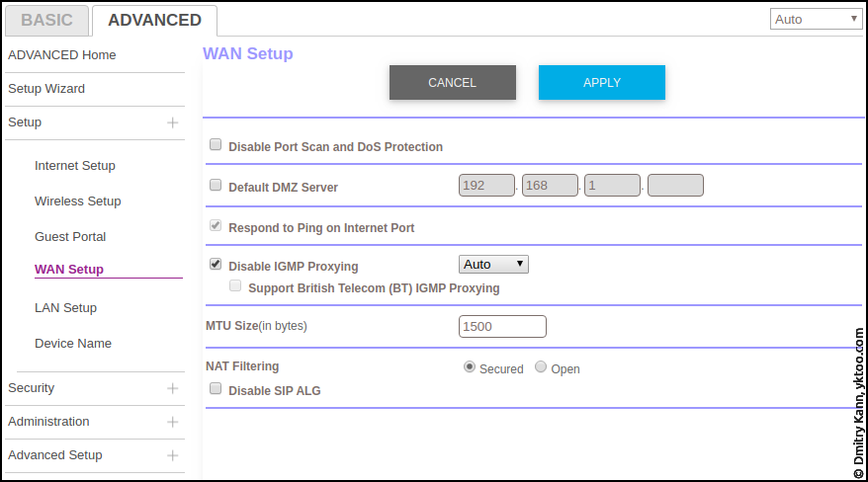868x482 pixels.
Task: Expand the Administration section plus icon
Action: click(x=173, y=423)
